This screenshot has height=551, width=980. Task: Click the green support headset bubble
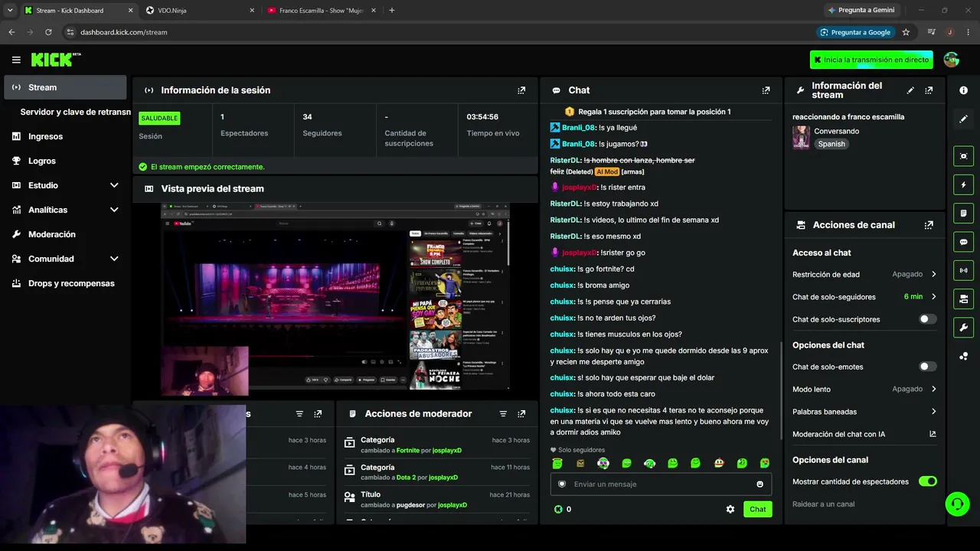957,504
